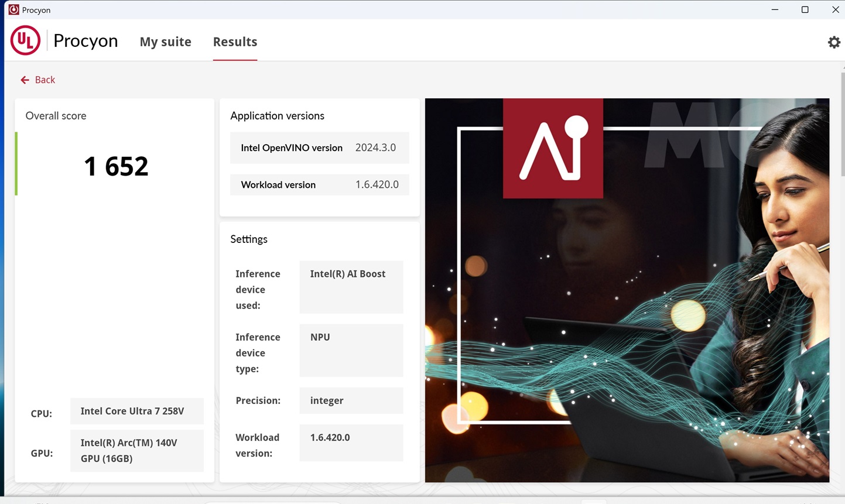
Task: Click the overall score value 1 652
Action: pyautogui.click(x=116, y=166)
